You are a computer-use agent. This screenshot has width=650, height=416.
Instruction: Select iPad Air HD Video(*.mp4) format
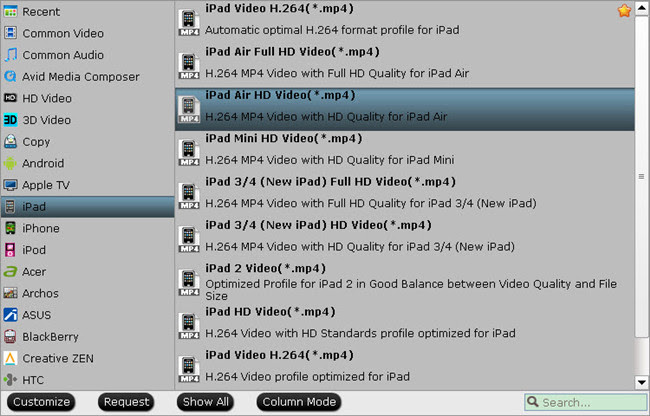coord(405,109)
